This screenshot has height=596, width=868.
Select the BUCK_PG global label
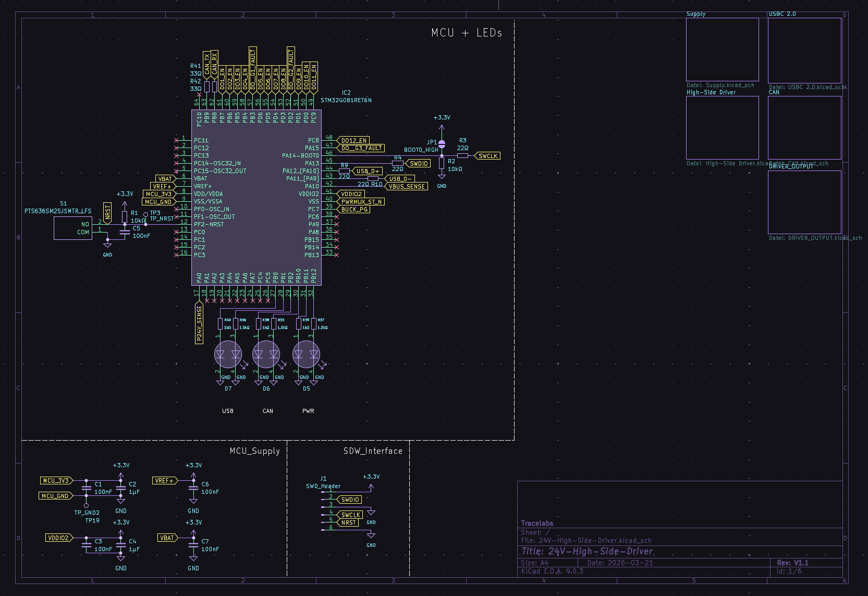tap(354, 209)
